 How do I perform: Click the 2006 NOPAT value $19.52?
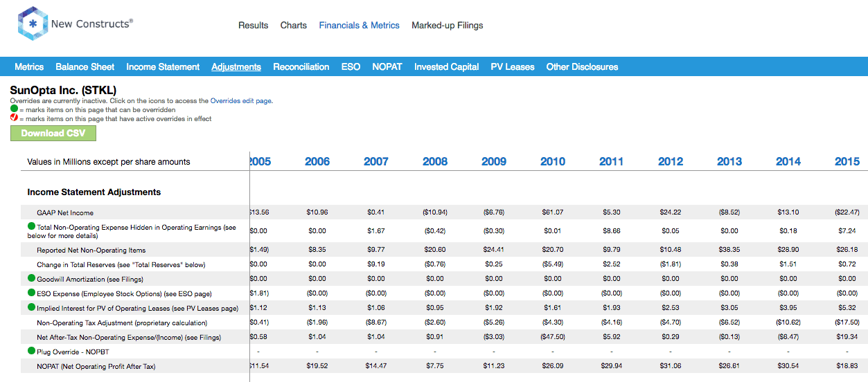click(x=317, y=366)
